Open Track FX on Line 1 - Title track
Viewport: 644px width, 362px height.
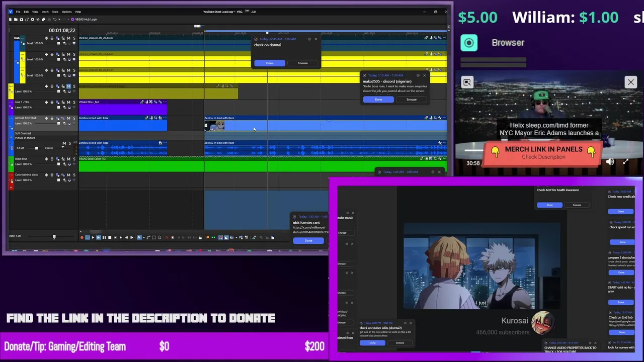[63, 102]
